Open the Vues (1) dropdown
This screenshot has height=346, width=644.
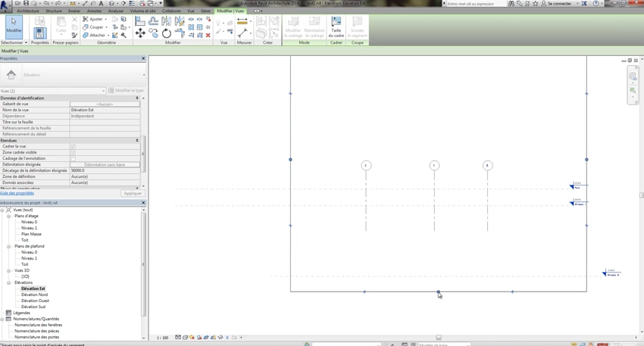[53, 91]
